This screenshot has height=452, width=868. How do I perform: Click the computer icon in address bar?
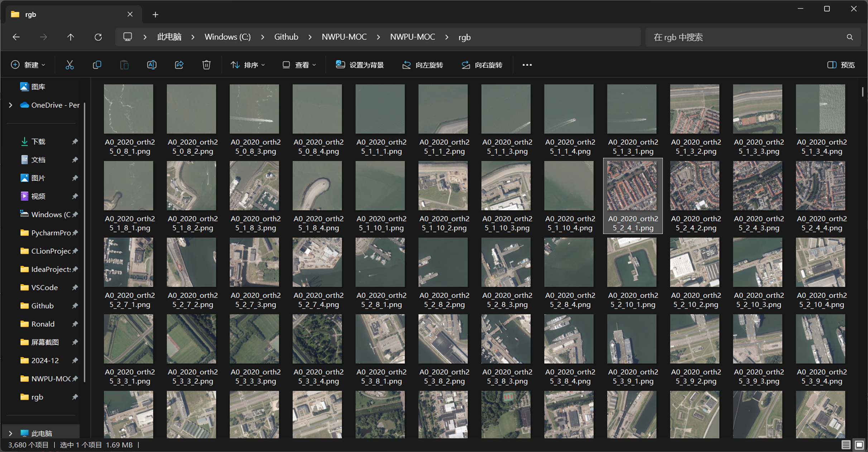[x=128, y=37]
